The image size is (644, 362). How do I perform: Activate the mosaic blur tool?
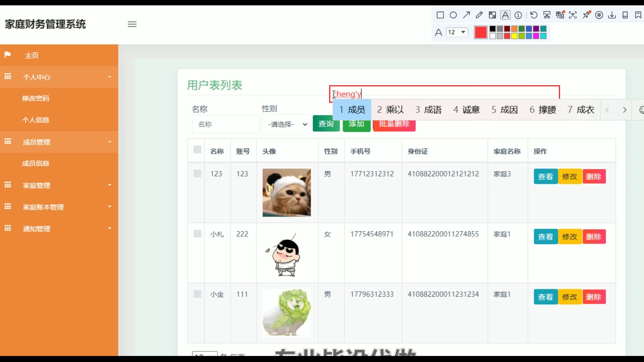tap(492, 15)
